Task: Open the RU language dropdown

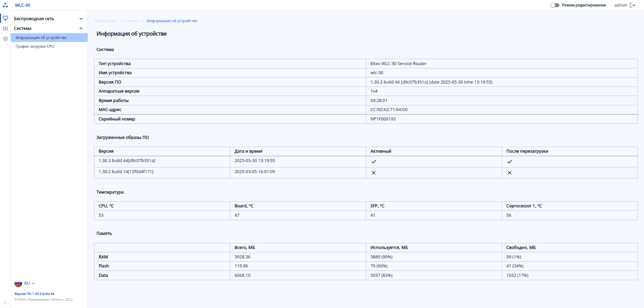Action: pyautogui.click(x=30, y=284)
